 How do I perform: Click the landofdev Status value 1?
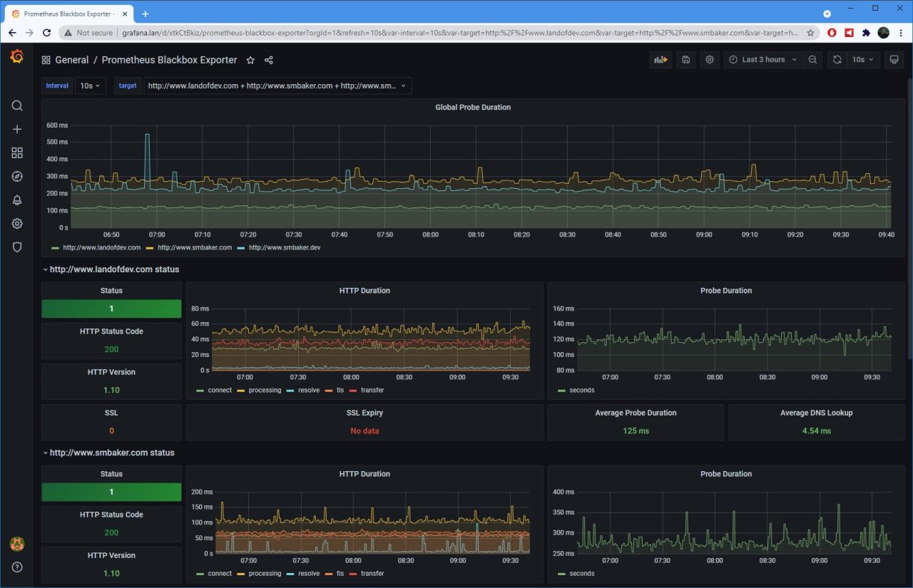coord(111,309)
